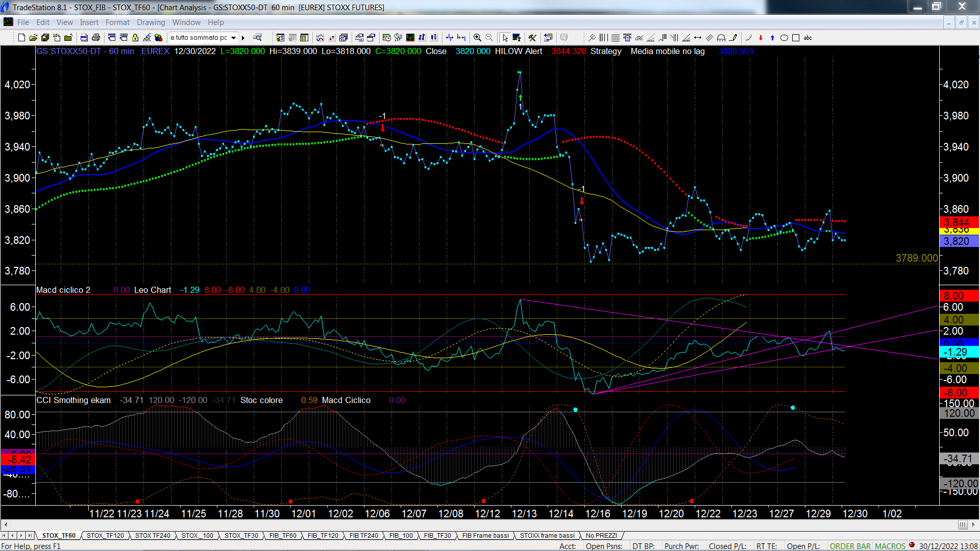Open the Help menu
The height and width of the screenshot is (551, 980).
(x=216, y=22)
